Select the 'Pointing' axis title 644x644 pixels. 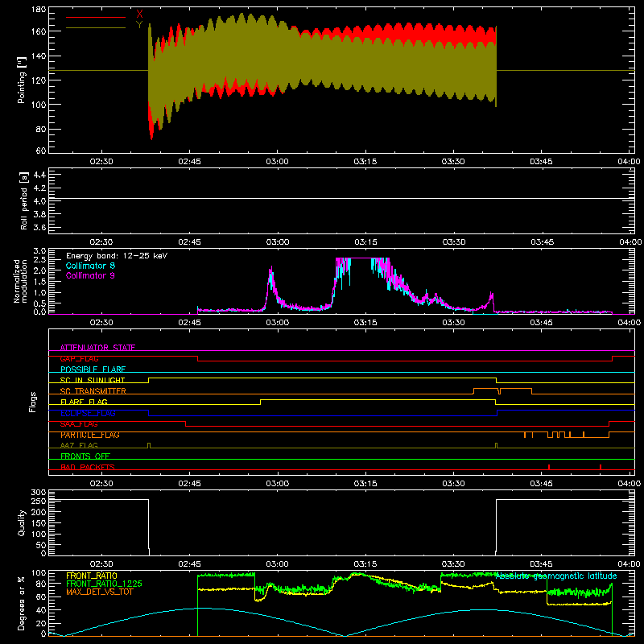tap(22, 80)
